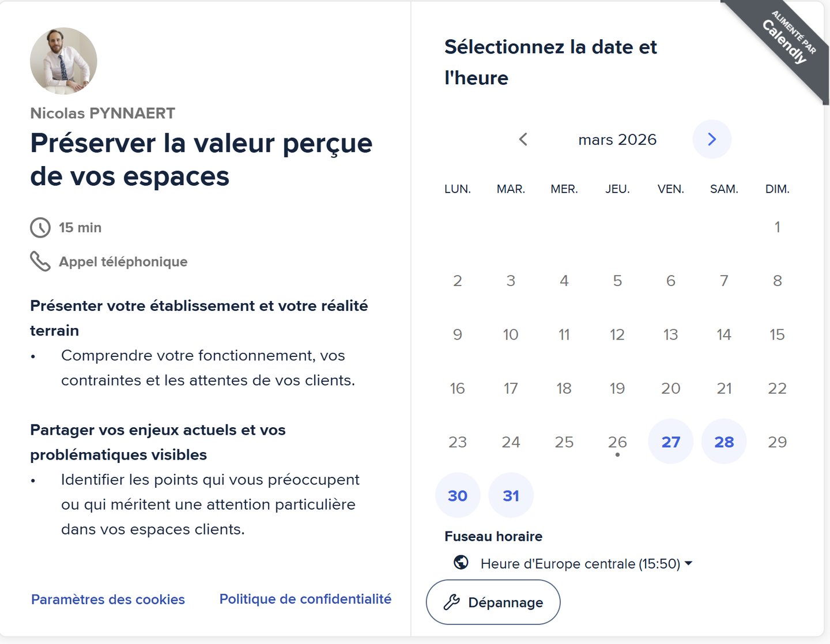Click the 'VEN.' weekday header
Viewport: 830px width, 644px height.
point(671,189)
